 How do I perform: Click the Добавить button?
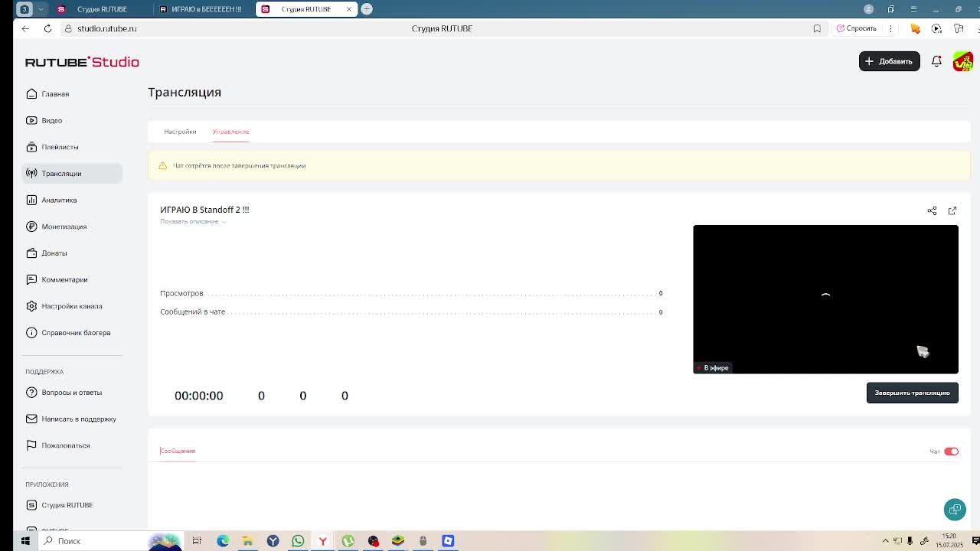pyautogui.click(x=889, y=61)
